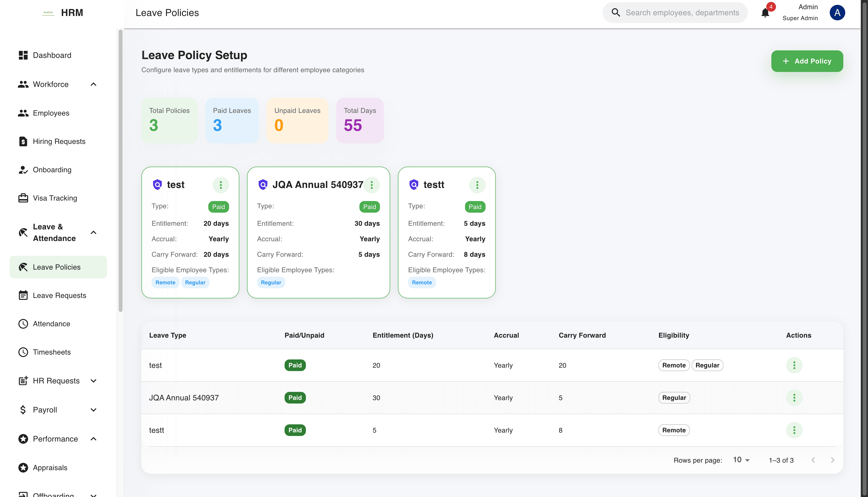
Task: Go to Leave Requests page
Action: 58,295
